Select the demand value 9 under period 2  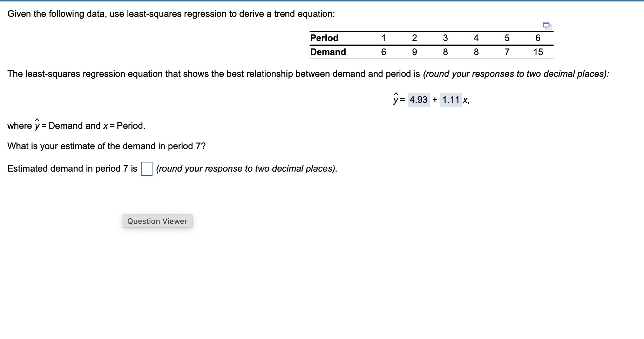[414, 52]
